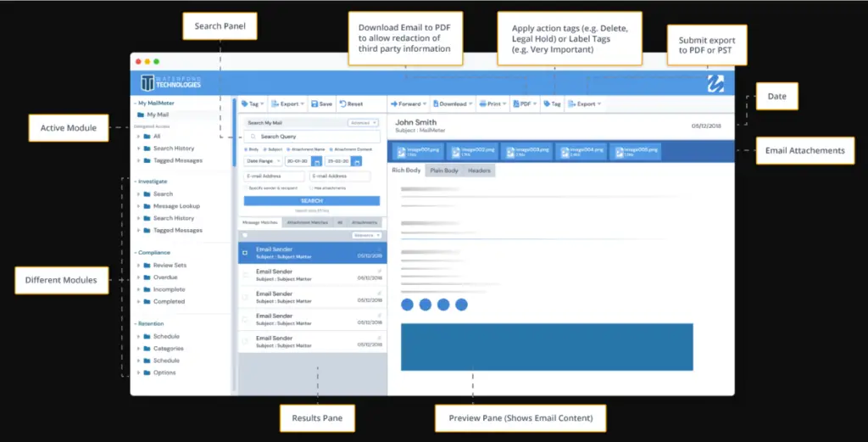Image resolution: width=868 pixels, height=442 pixels.
Task: Select the All results tab
Action: click(340, 222)
